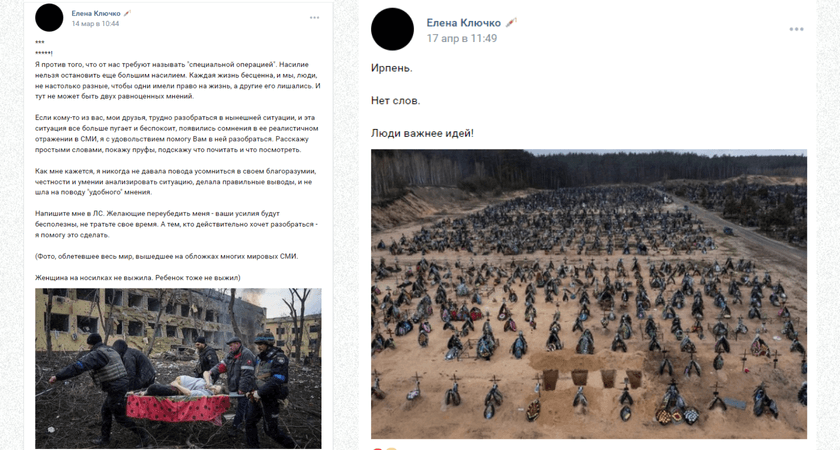Click the avatar on the 14 мар post

tap(49, 17)
